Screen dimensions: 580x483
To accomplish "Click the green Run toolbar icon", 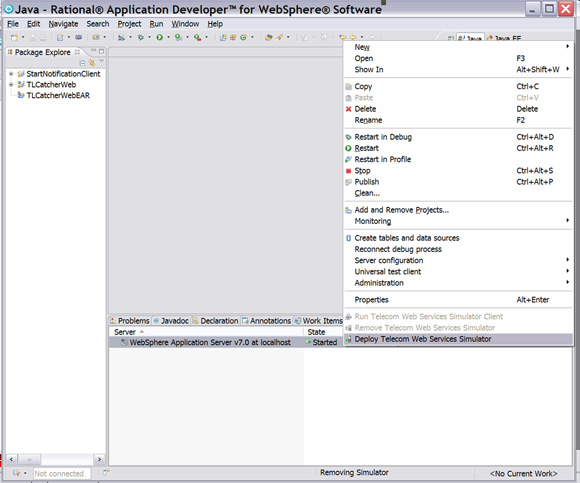I will pos(159,37).
